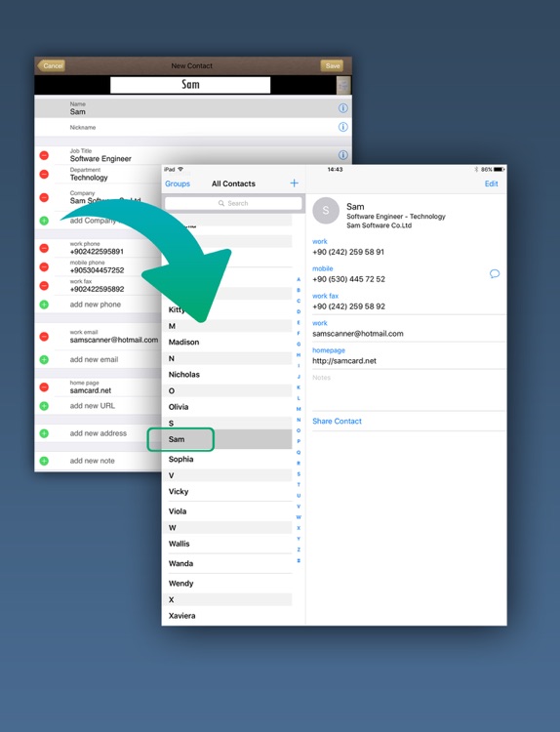560x732 pixels.
Task: Remove the Job Title field via red minus
Action: [44, 155]
